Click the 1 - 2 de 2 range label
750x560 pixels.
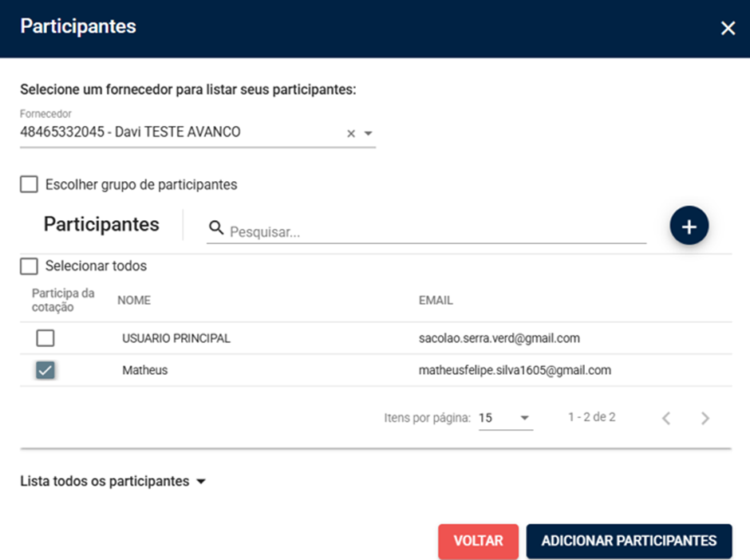tap(592, 417)
